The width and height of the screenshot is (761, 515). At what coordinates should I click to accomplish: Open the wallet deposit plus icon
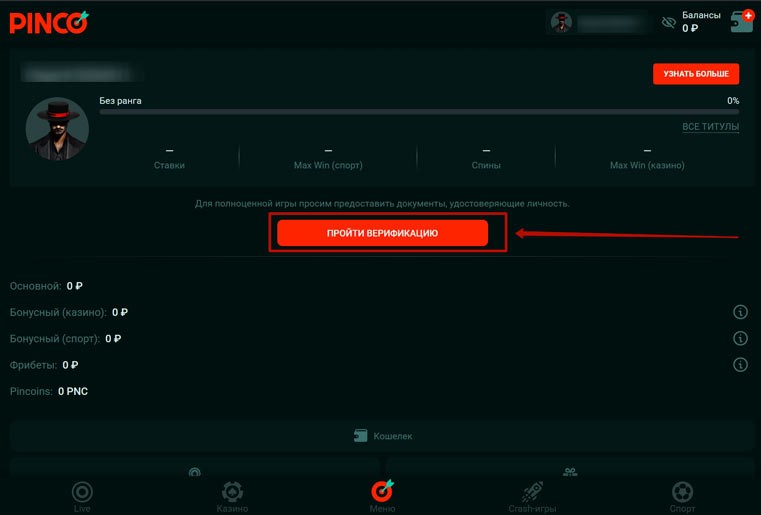(x=742, y=21)
